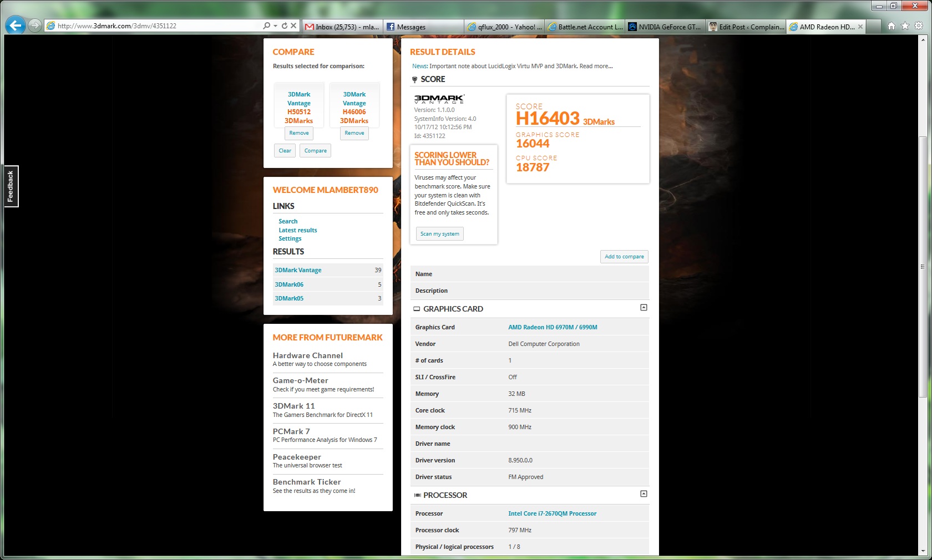
Task: Click the Add to compare button
Action: coord(624,257)
